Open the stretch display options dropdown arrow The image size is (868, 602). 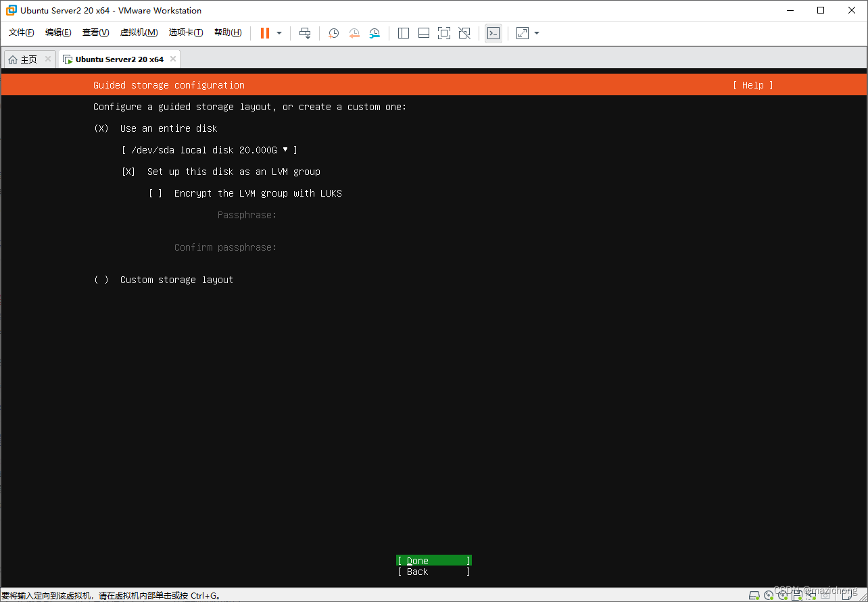point(537,33)
